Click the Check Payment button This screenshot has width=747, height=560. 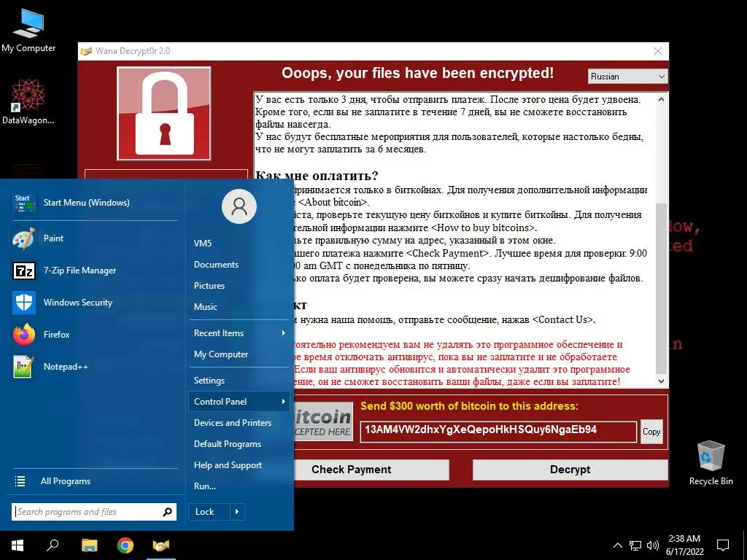[x=371, y=470]
